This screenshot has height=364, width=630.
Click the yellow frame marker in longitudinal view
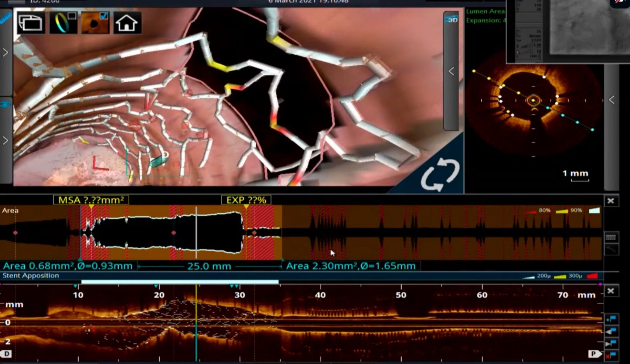196,322
